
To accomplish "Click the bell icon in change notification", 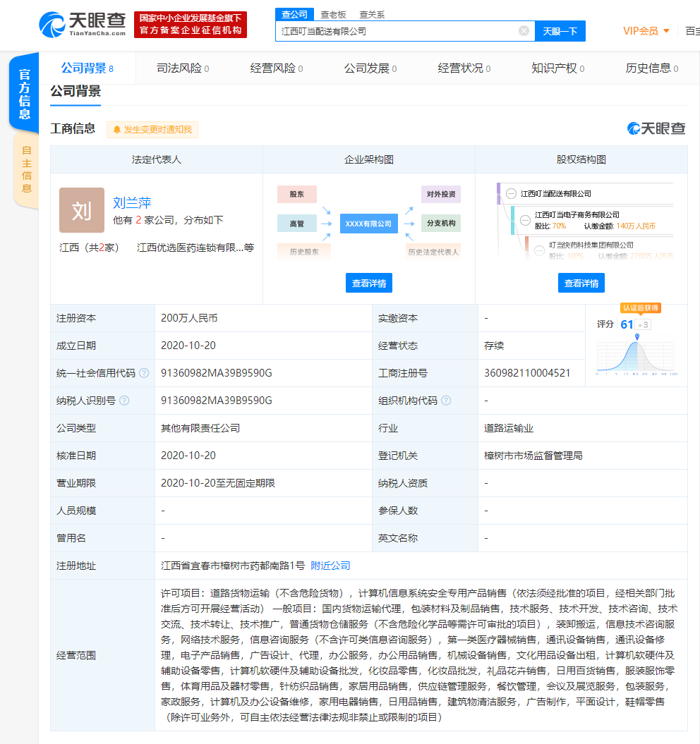I will [117, 130].
